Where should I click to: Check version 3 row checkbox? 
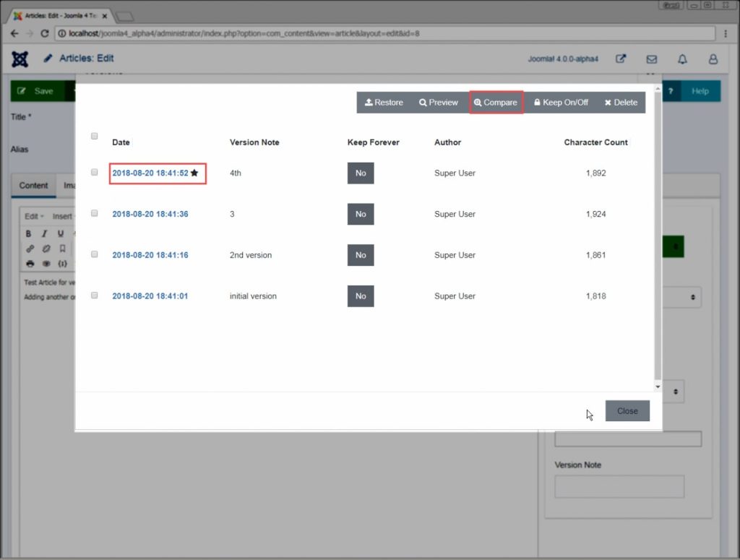tap(95, 213)
